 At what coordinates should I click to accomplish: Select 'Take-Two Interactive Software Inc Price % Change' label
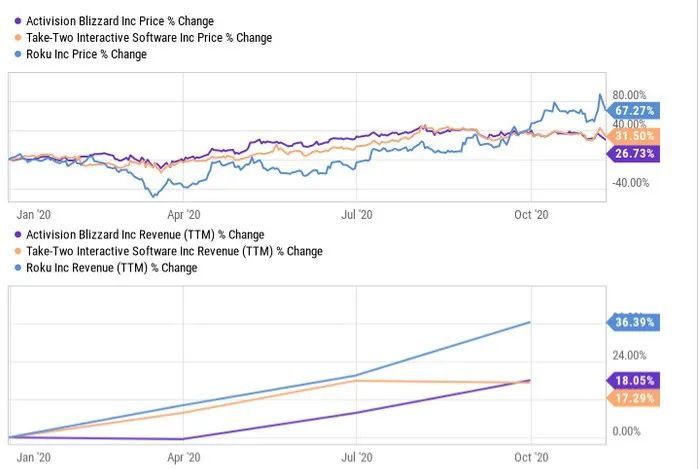(148, 38)
